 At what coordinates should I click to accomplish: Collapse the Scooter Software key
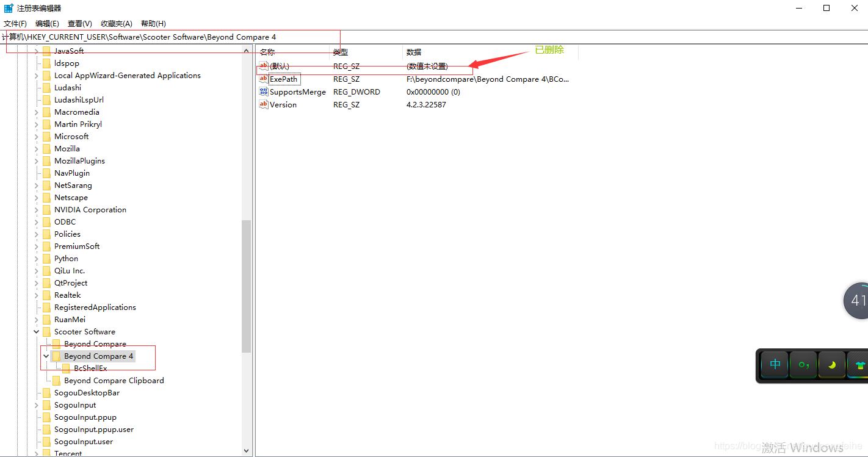[x=37, y=332]
